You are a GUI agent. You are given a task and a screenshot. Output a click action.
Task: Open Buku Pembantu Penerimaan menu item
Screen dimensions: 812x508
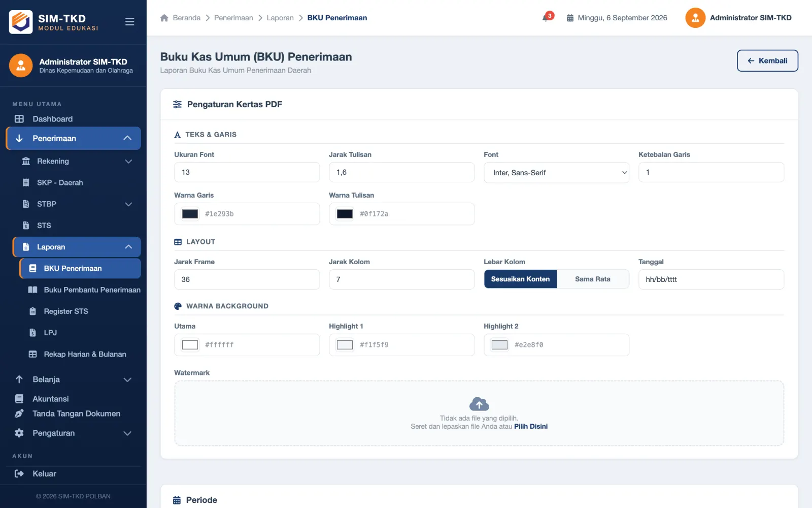pyautogui.click(x=84, y=290)
